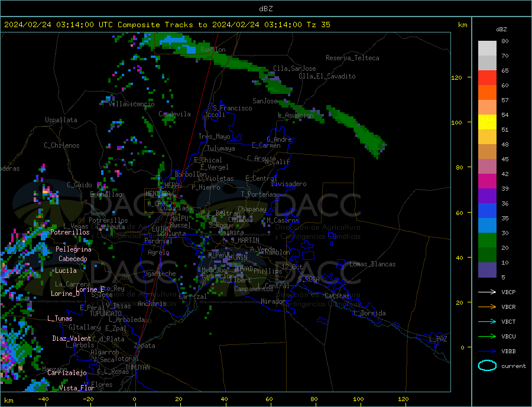
Task: Click the Carrizalejo map label
Action: 67,373
